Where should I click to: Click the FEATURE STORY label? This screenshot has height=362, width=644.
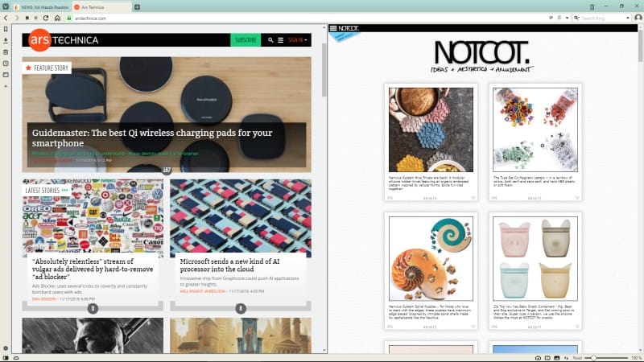[x=47, y=68]
